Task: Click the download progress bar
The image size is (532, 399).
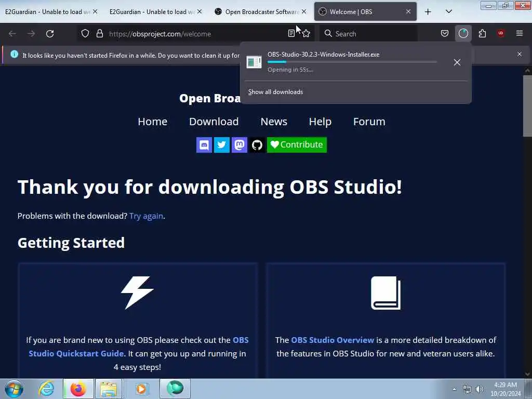Action: pos(352,62)
